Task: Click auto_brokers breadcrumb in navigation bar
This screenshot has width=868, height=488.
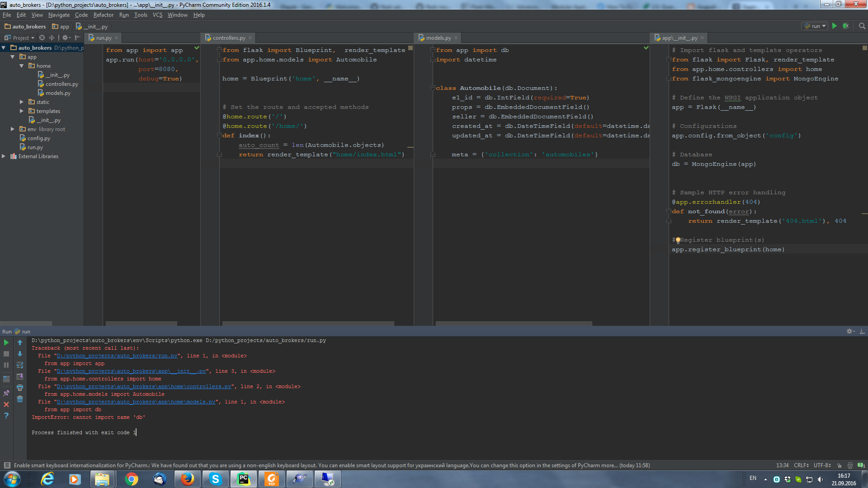Action: 25,27
